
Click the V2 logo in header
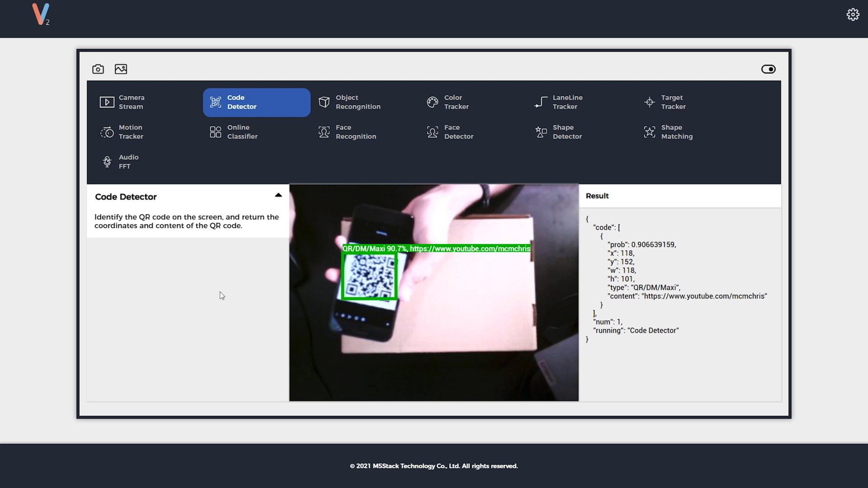[x=41, y=14]
